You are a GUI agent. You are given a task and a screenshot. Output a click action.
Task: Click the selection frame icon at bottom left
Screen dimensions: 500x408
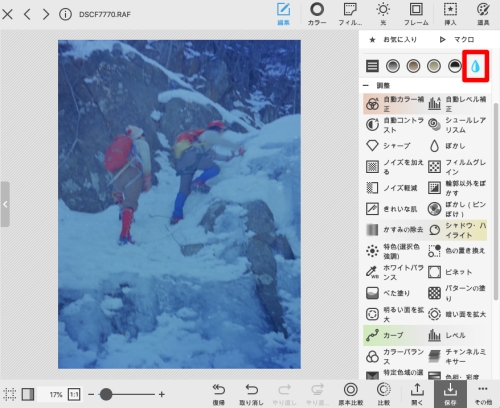(9, 394)
